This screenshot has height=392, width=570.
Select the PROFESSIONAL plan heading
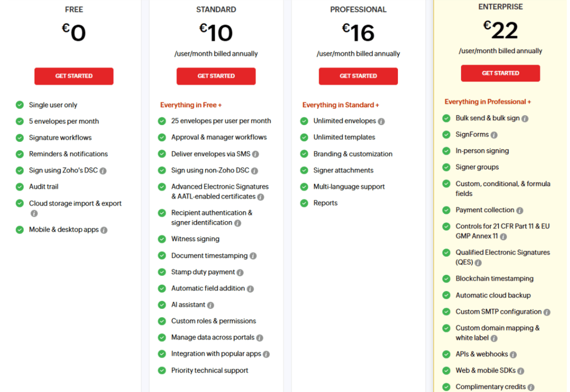[x=358, y=9]
